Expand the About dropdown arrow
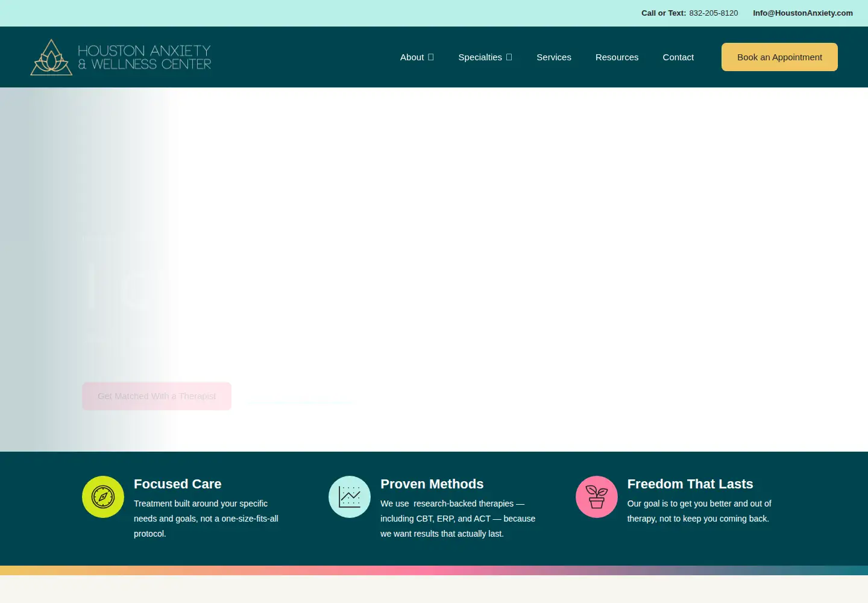The height and width of the screenshot is (603, 868). 431,57
